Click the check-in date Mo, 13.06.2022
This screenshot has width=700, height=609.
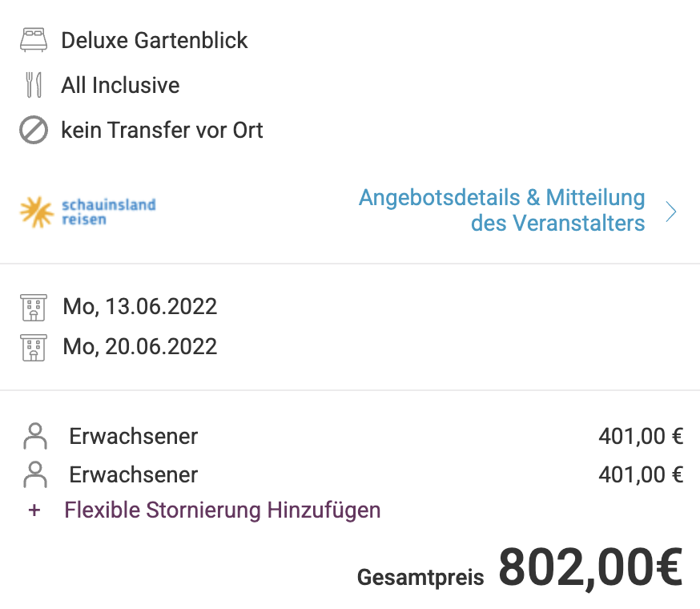tap(139, 307)
